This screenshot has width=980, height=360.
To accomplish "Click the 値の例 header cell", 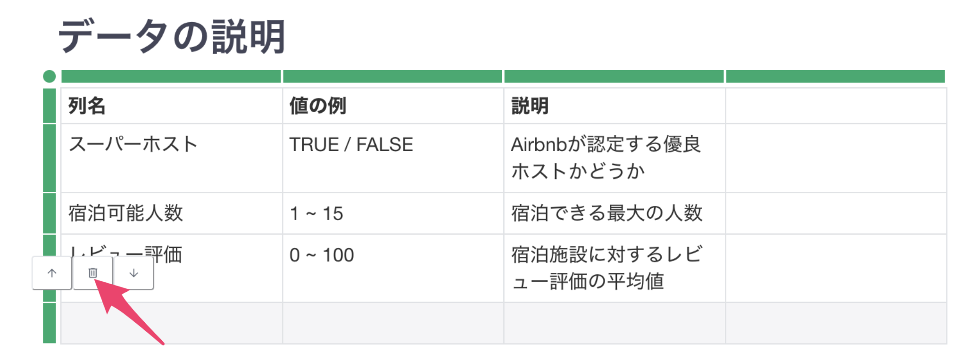I will point(393,106).
